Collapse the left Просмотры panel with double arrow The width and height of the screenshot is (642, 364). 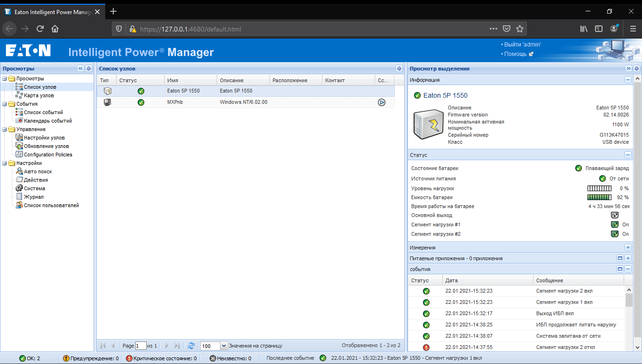tap(80, 69)
